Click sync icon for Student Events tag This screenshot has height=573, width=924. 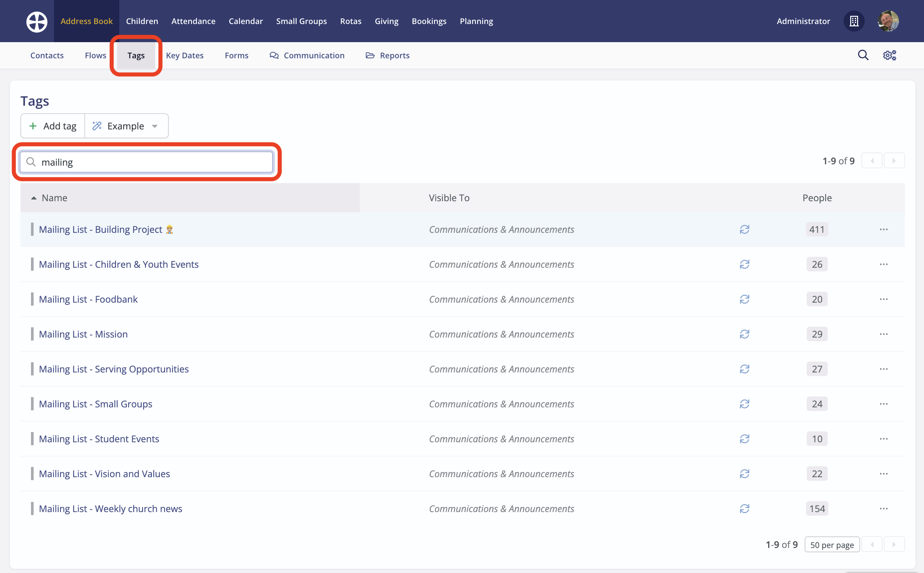[x=744, y=439]
